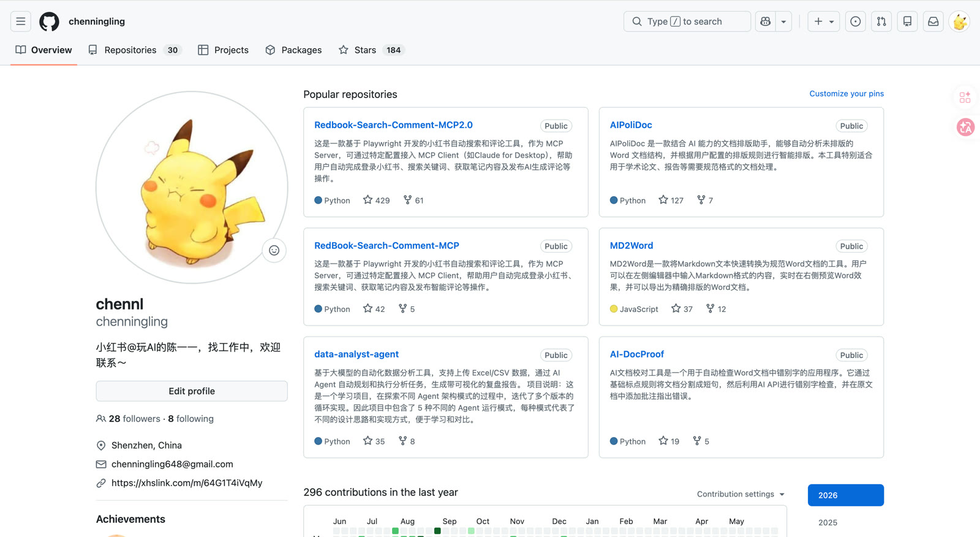Set status via smiley icon on avatar
The image size is (980, 537).
pyautogui.click(x=274, y=250)
